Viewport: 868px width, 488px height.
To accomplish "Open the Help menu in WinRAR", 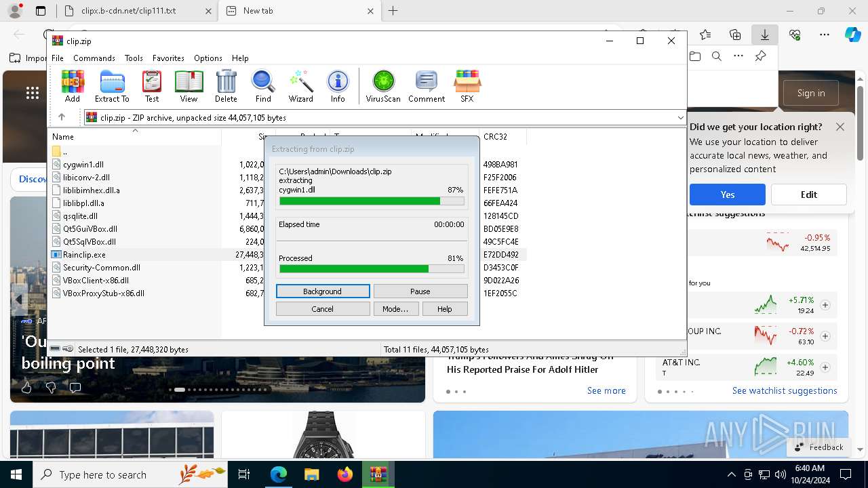I will 240,58.
